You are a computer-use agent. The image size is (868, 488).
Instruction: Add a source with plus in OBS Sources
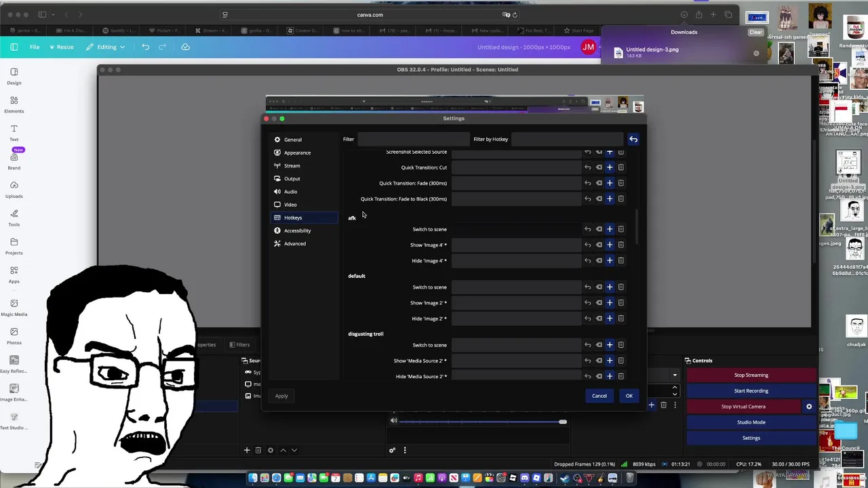click(247, 450)
